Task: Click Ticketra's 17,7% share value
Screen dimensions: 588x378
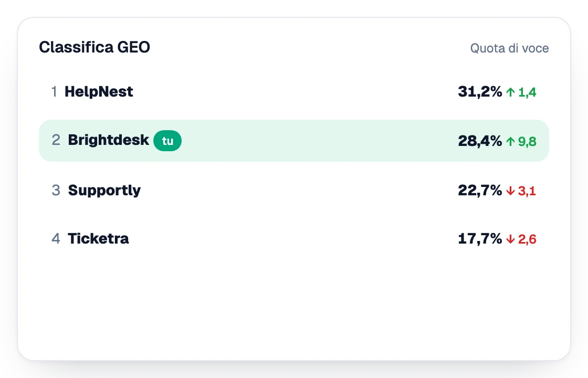Action: point(480,238)
